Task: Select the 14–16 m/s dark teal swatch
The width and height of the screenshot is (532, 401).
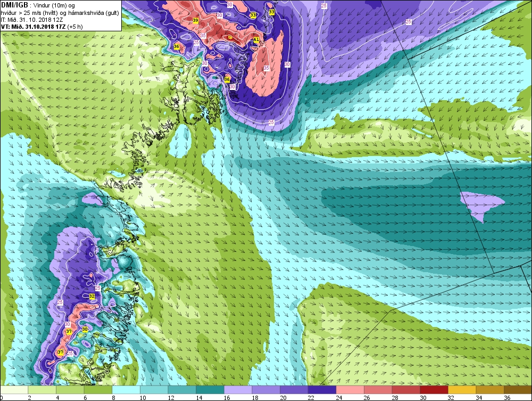Action: 210,390
